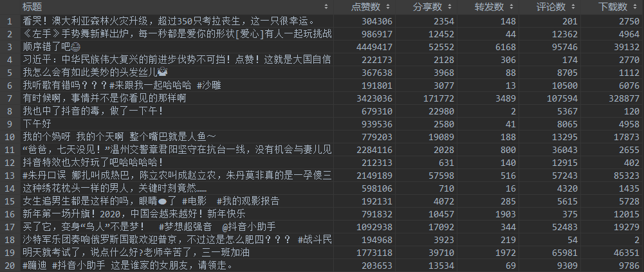Viewport: 644px width, 272px height.
Task: Click comments value 36043
Action: point(565,150)
